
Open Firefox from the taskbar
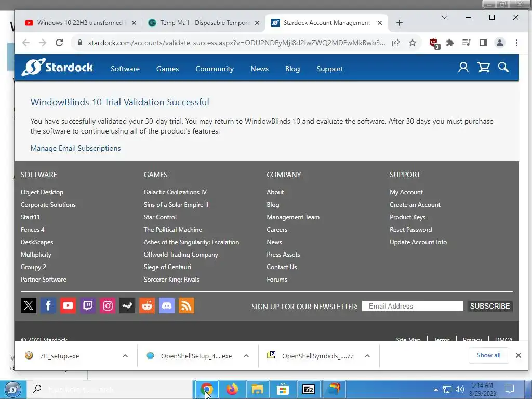coord(232,389)
